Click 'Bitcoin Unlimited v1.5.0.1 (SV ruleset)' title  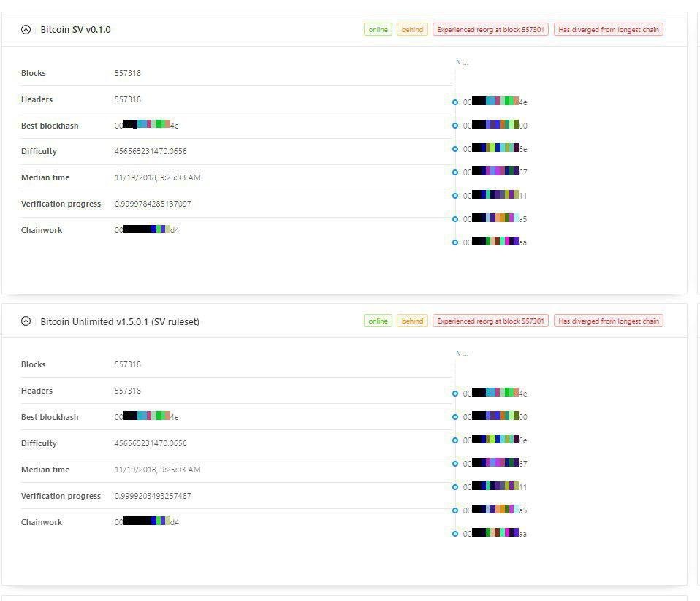pos(120,322)
